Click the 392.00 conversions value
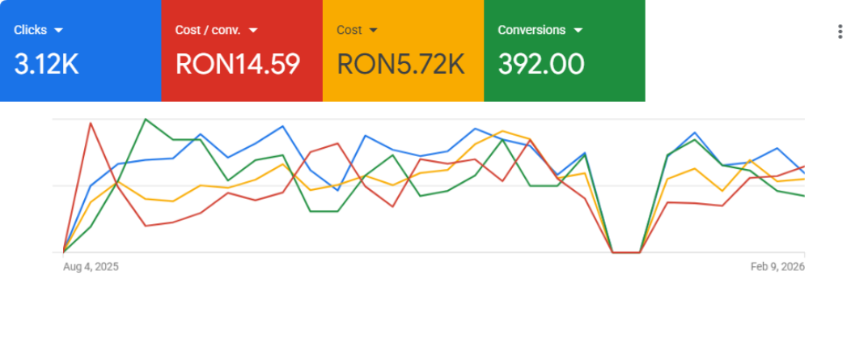This screenshot has width=868, height=360. point(541,64)
